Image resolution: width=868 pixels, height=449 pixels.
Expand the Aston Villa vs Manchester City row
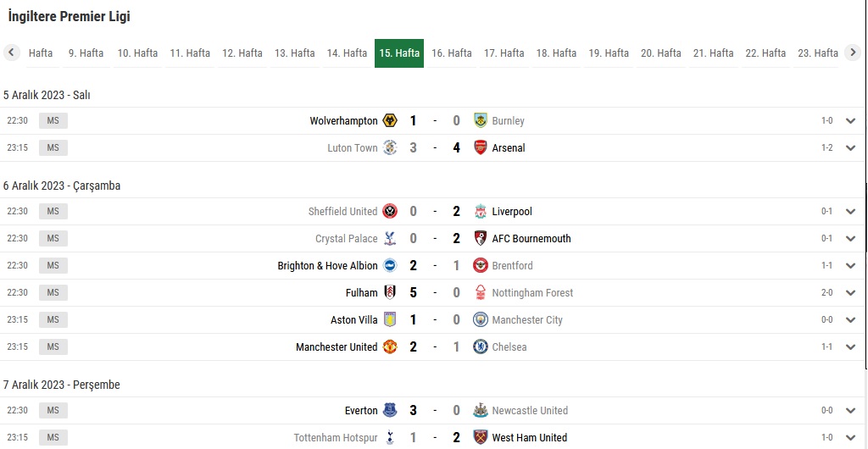[851, 319]
